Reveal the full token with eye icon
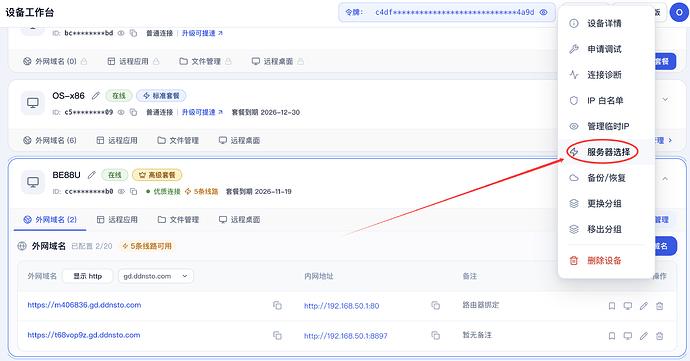The width and height of the screenshot is (690, 361). pos(543,12)
